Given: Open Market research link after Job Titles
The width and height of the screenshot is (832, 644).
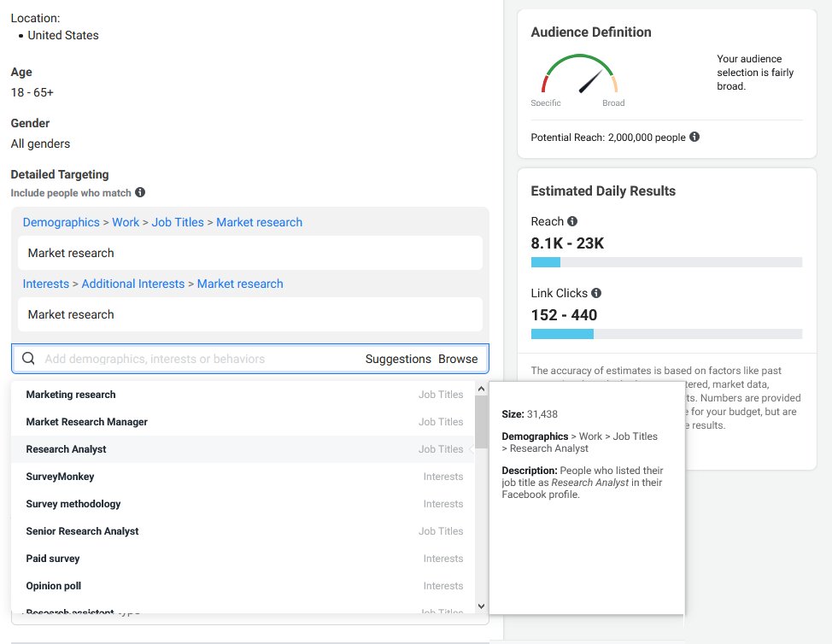Looking at the screenshot, I should tap(259, 222).
